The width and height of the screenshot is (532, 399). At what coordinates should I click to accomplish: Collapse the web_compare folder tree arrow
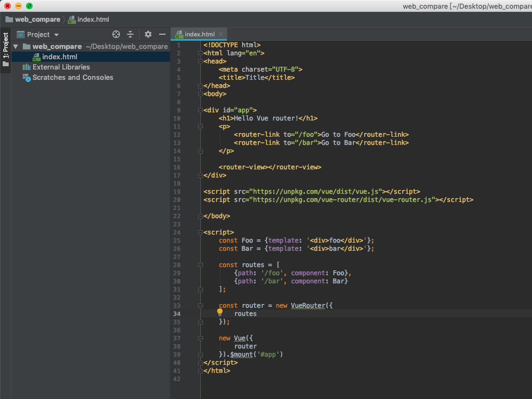pos(16,47)
